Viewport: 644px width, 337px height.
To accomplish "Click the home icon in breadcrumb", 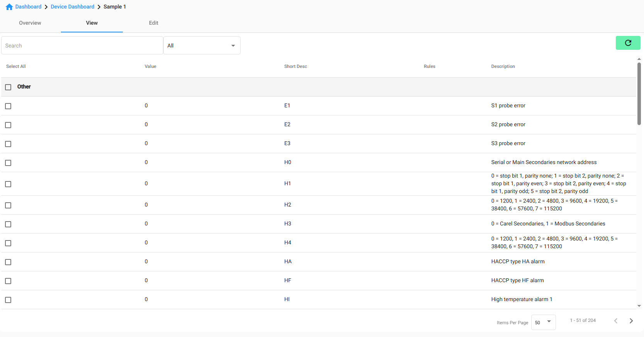I will point(9,7).
